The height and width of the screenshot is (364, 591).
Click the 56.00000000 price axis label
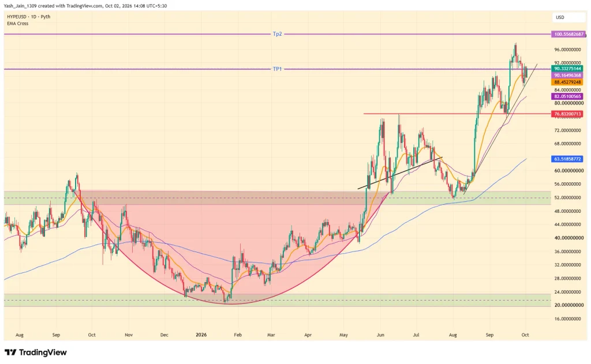click(567, 184)
